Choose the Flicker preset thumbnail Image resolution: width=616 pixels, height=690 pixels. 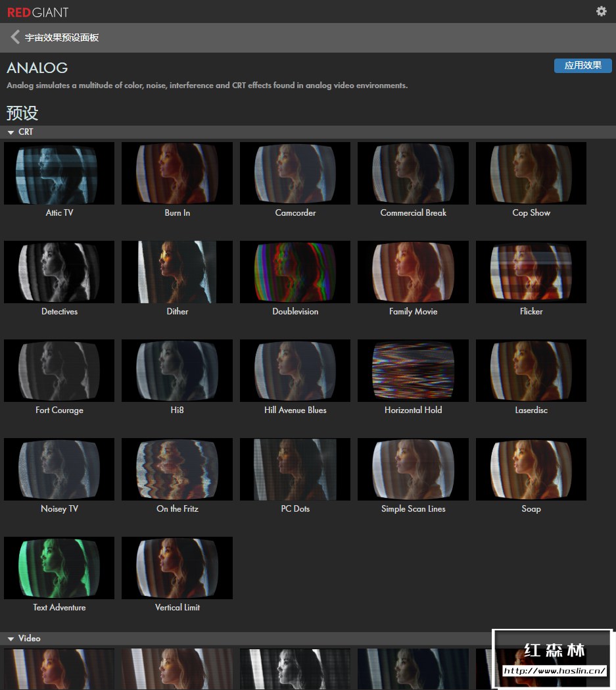click(531, 272)
